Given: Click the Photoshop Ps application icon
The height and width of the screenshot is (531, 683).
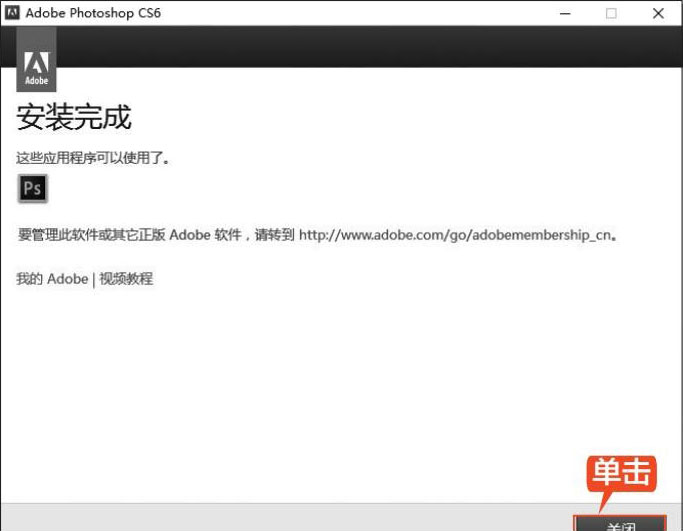Looking at the screenshot, I should (x=33, y=189).
